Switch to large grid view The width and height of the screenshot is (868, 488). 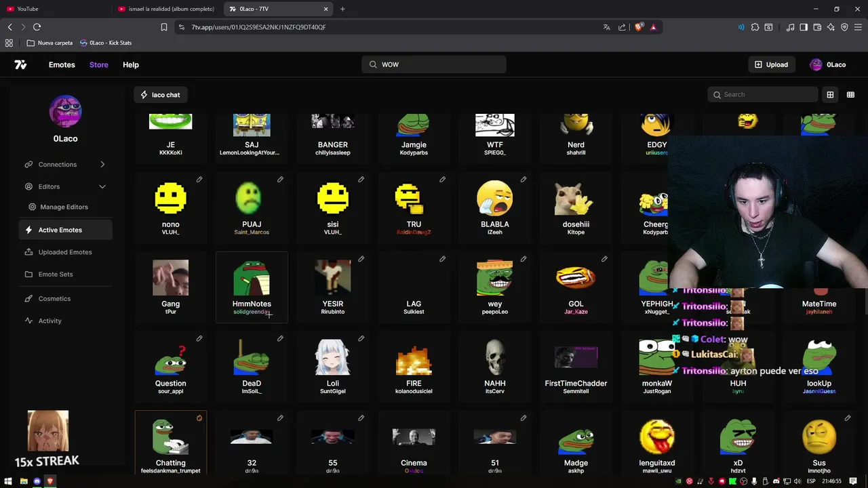[x=830, y=95]
